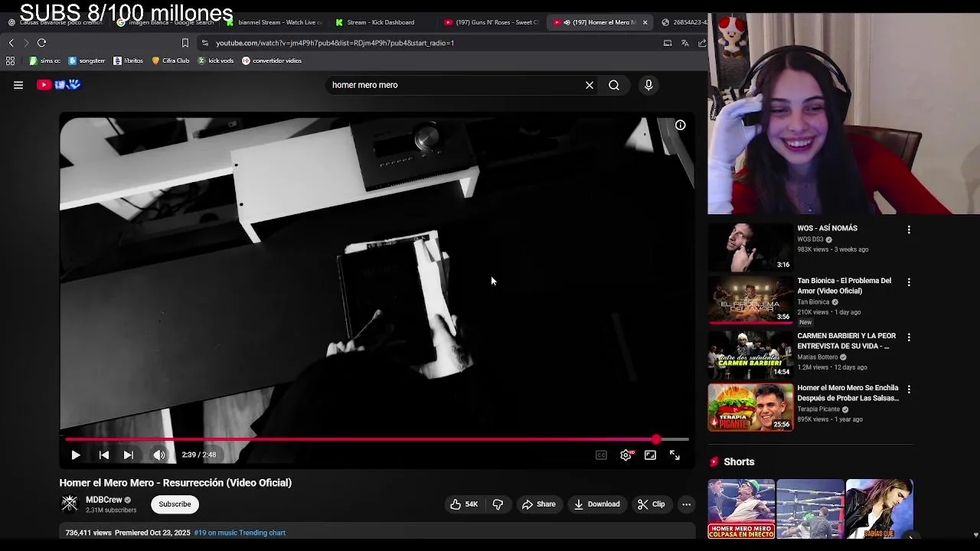
Task: Enter full screen mode
Action: tap(675, 455)
